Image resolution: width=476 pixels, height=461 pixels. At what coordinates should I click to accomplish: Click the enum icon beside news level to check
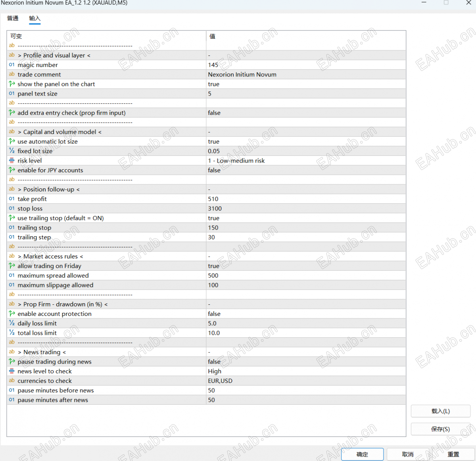pos(12,371)
